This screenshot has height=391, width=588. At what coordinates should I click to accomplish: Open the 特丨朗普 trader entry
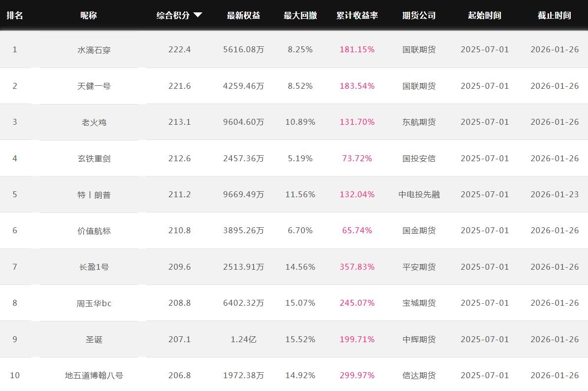click(94, 195)
